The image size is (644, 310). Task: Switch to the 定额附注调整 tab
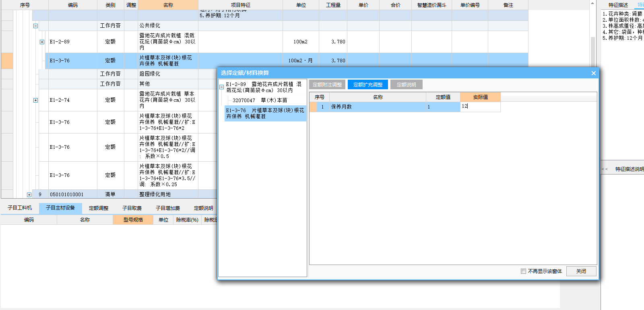click(327, 85)
